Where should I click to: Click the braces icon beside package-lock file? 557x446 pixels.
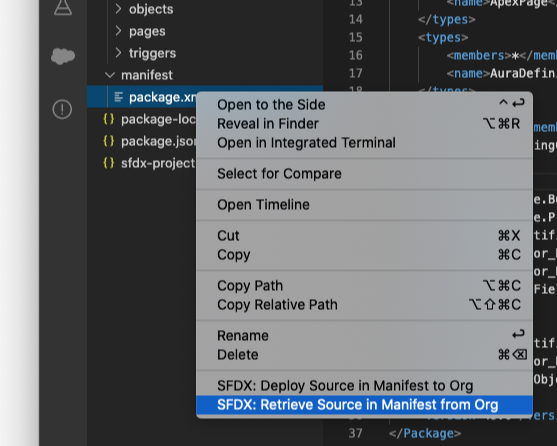(109, 119)
